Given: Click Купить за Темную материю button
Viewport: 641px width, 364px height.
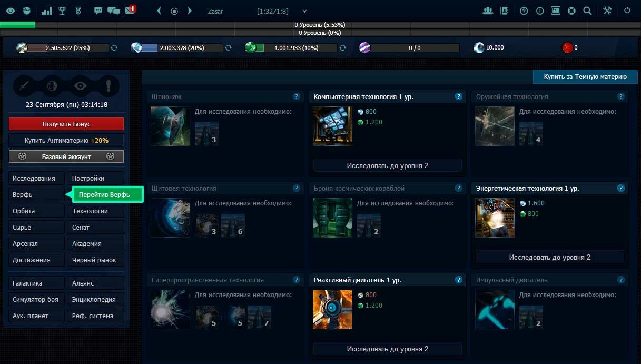Looking at the screenshot, I should pos(585,77).
